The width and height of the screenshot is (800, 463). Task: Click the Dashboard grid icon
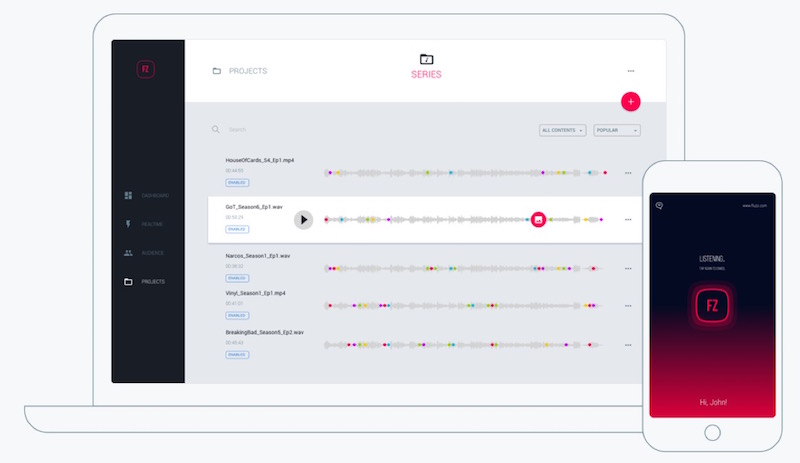point(128,196)
